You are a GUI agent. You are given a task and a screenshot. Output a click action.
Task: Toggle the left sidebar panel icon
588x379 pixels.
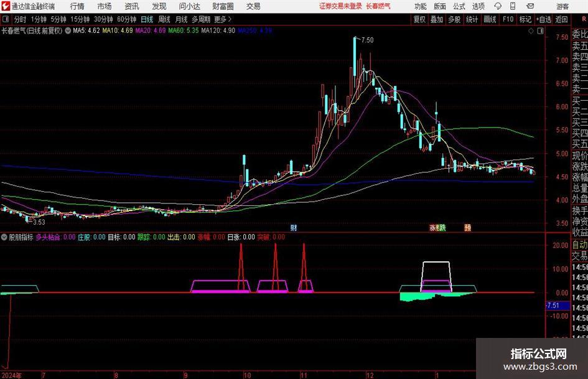(5, 19)
